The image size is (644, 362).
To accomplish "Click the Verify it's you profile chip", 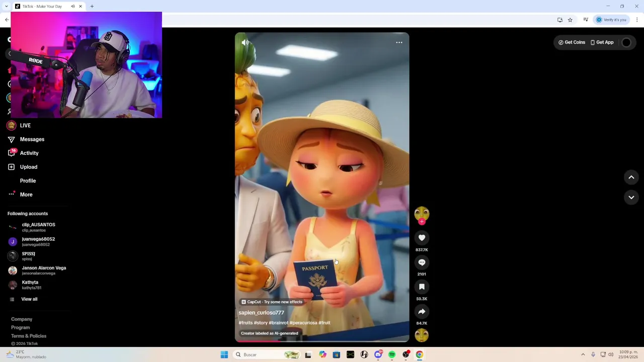I will [611, 20].
